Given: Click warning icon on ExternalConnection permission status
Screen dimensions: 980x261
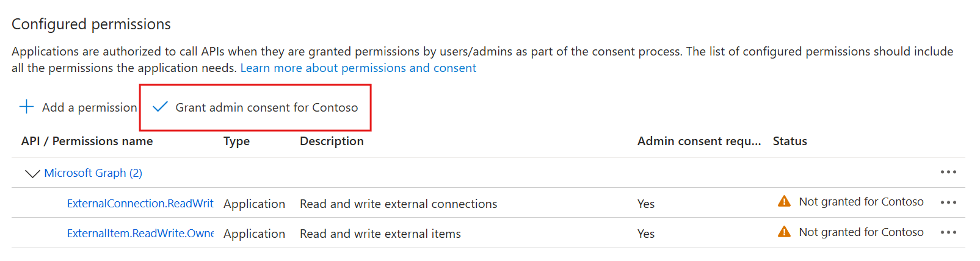Looking at the screenshot, I should 784,202.
